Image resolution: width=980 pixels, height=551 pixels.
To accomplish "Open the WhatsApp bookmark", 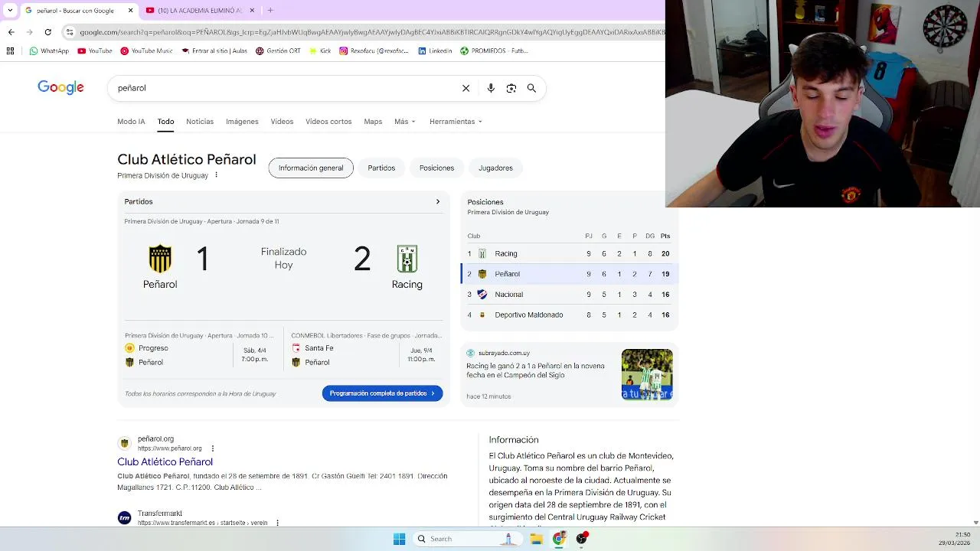I will (x=49, y=51).
